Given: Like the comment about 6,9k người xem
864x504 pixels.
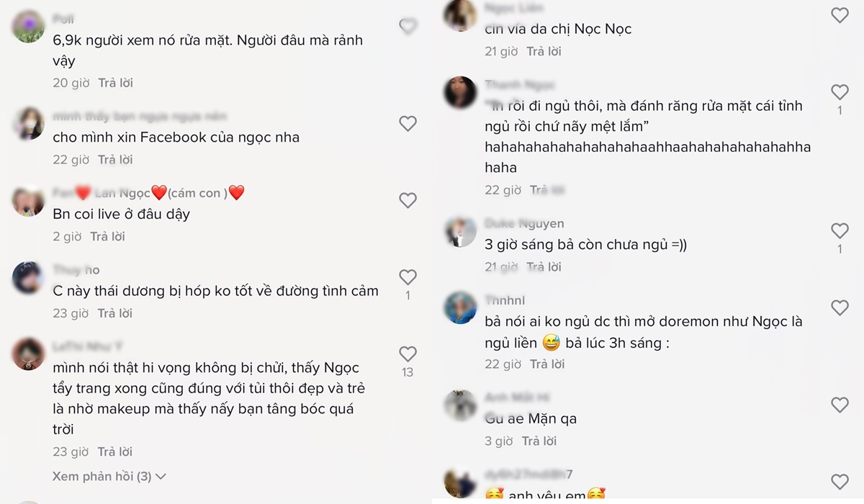Looking at the screenshot, I should point(408,27).
